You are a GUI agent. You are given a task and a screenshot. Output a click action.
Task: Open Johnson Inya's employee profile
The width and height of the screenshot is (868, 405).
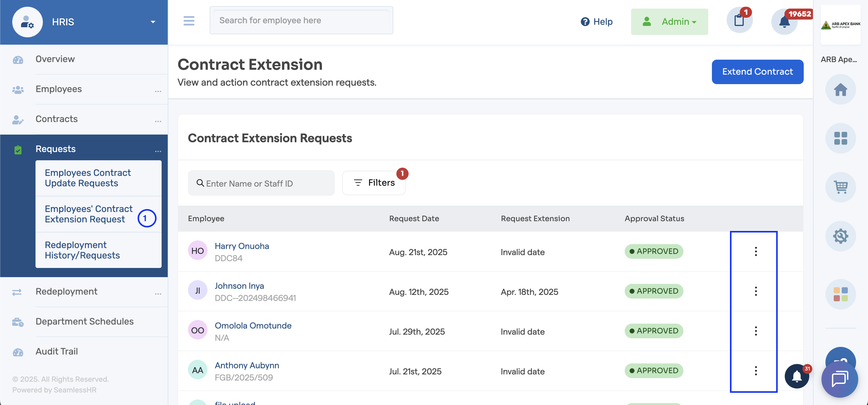pyautogui.click(x=239, y=286)
